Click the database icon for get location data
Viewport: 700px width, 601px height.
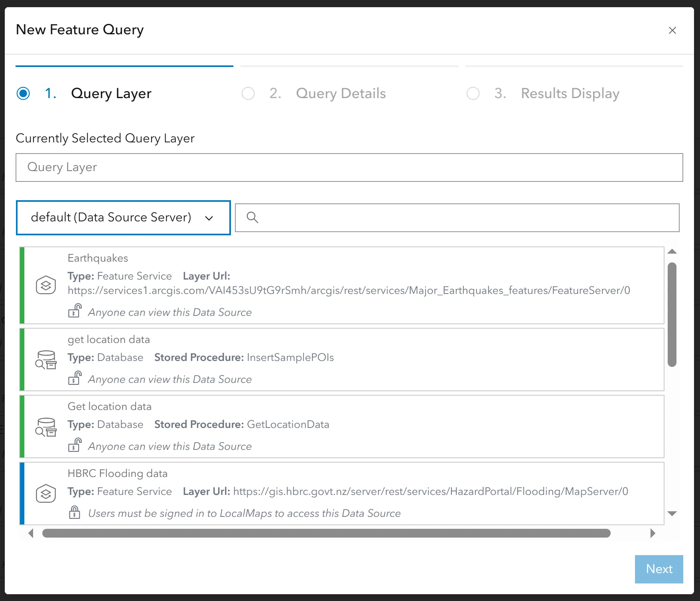pyautogui.click(x=46, y=360)
